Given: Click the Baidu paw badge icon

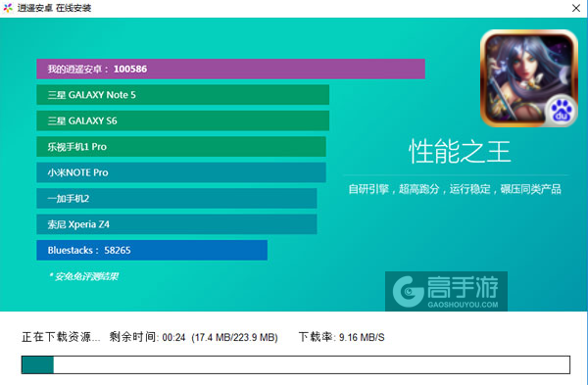Looking at the screenshot, I should pos(561,111).
